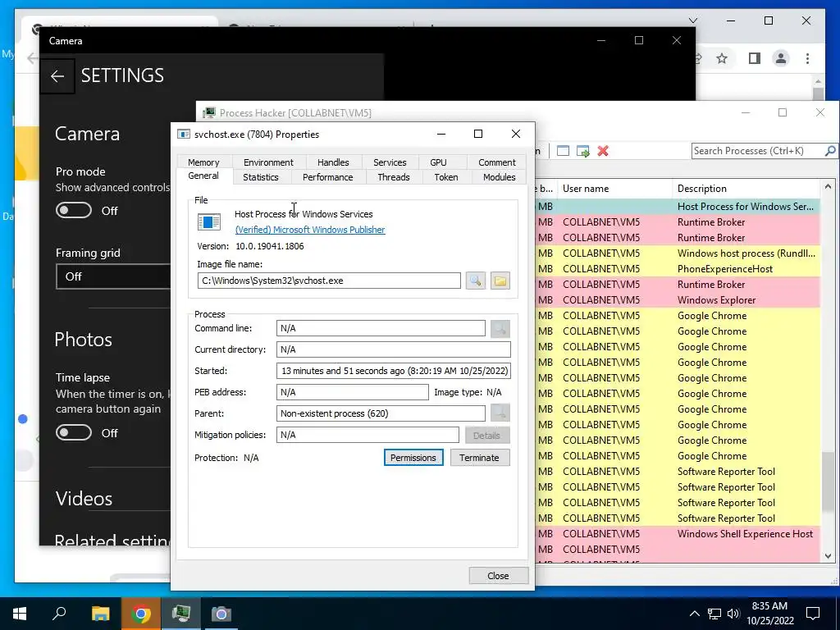Image resolution: width=840 pixels, height=630 pixels.
Task: Toggle Chrome side panel icon
Action: pos(755,58)
